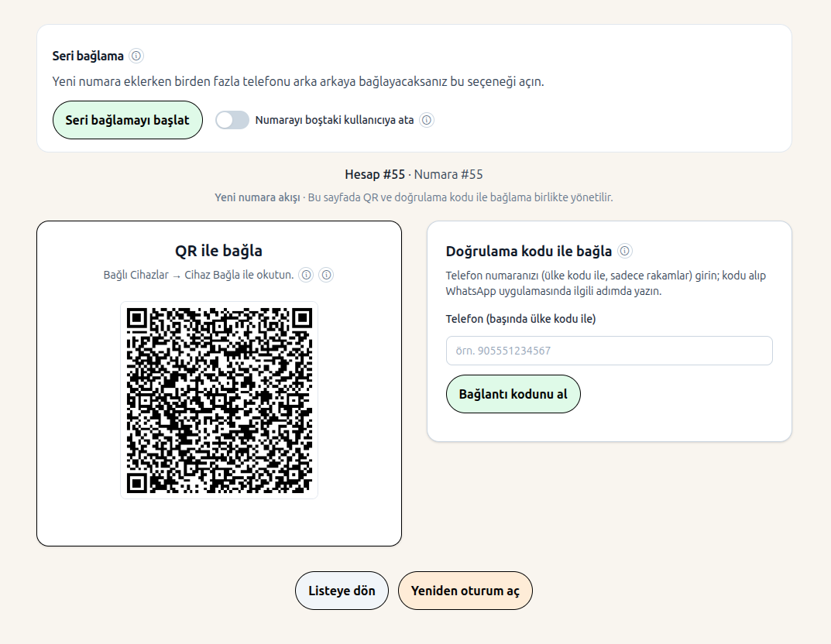The image size is (831, 644).
Task: Click the 'Yeni numara akışı' description line
Action: click(414, 197)
